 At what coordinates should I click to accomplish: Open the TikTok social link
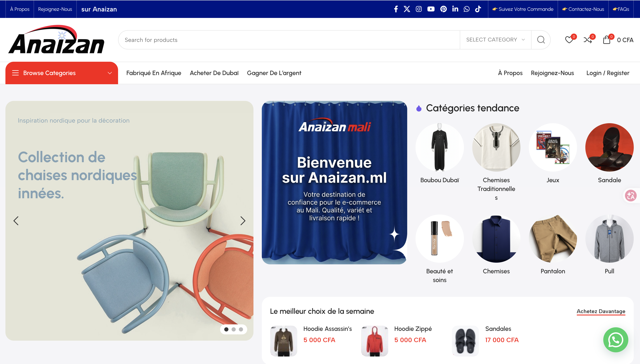pos(478,9)
